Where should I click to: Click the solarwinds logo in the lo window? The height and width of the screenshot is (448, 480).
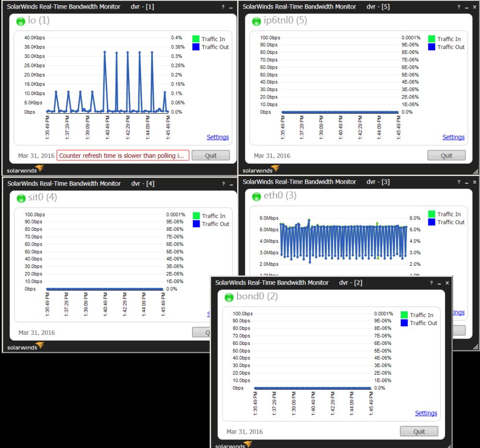tap(25, 169)
